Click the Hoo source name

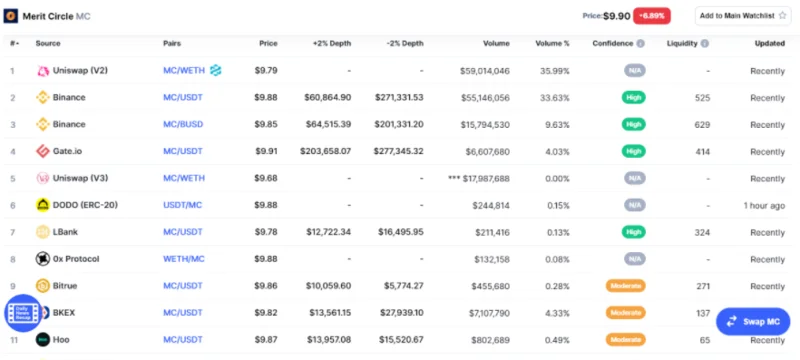tap(61, 340)
